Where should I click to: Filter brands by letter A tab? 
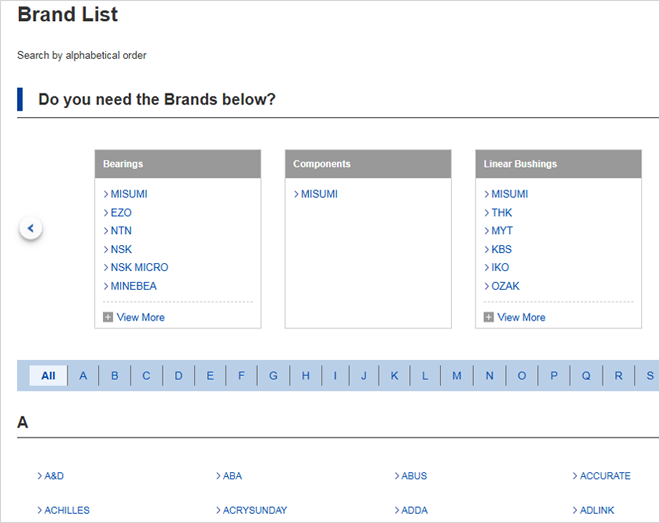pyautogui.click(x=83, y=376)
